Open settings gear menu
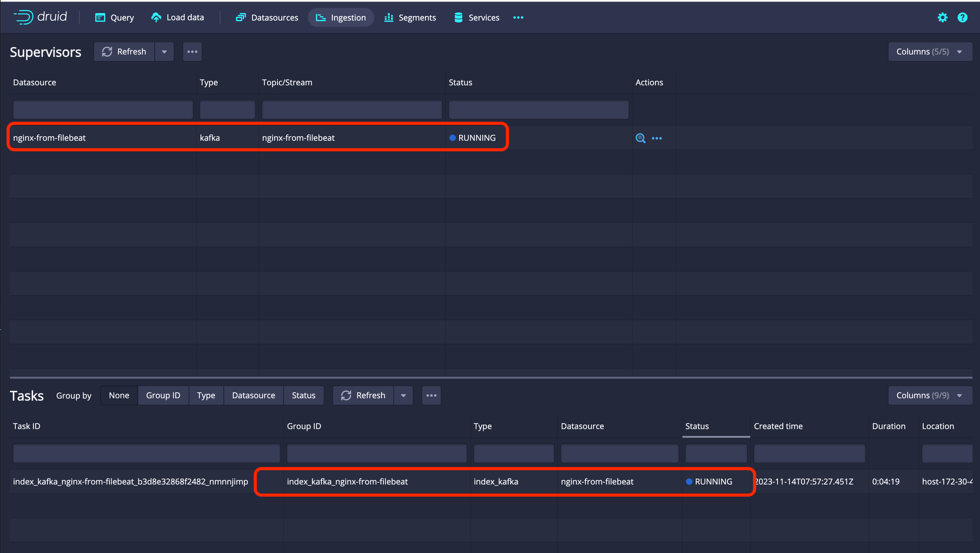Viewport: 980px width, 553px height. click(x=942, y=17)
